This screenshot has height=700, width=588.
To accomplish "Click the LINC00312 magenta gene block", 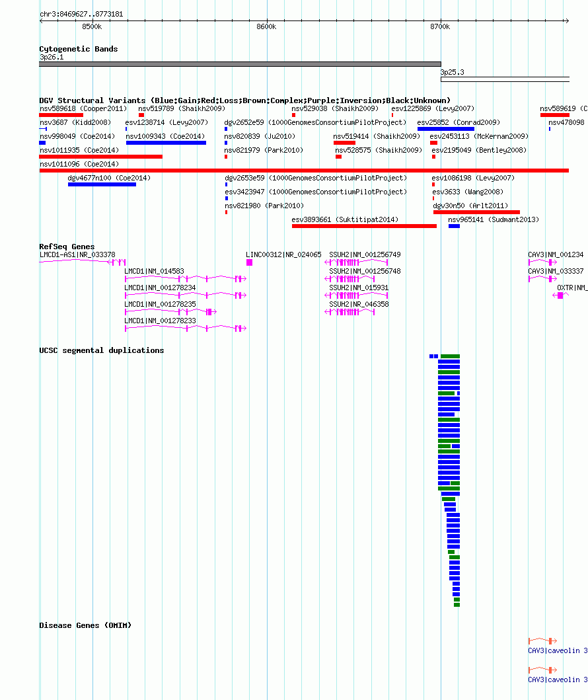I will click(249, 262).
